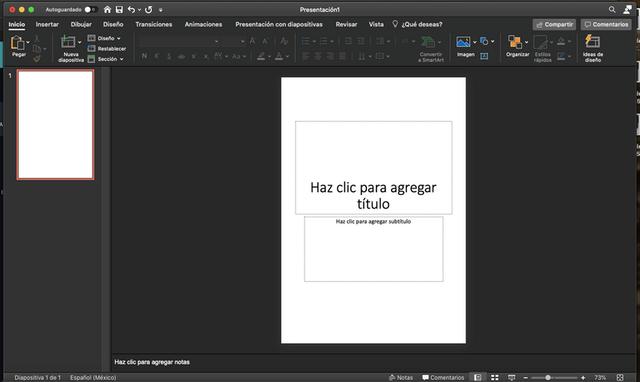Click the 73% zoom level
This screenshot has width=640, height=382.
600,378
